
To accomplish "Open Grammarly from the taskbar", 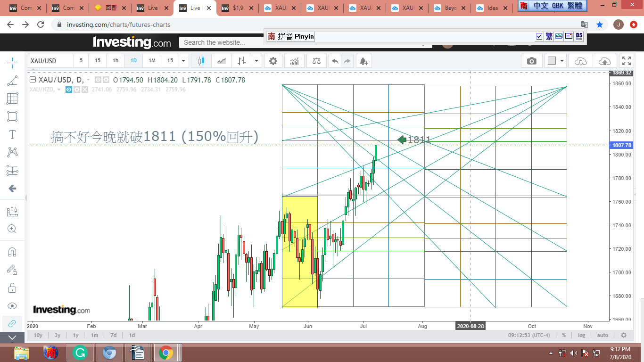I will tap(80, 353).
